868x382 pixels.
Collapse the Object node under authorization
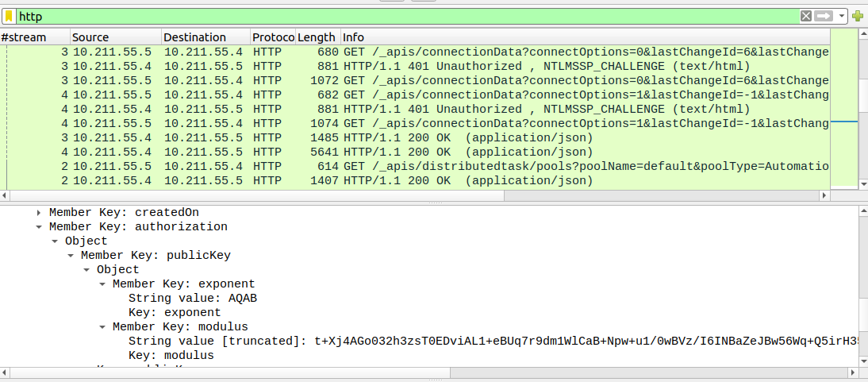54,241
